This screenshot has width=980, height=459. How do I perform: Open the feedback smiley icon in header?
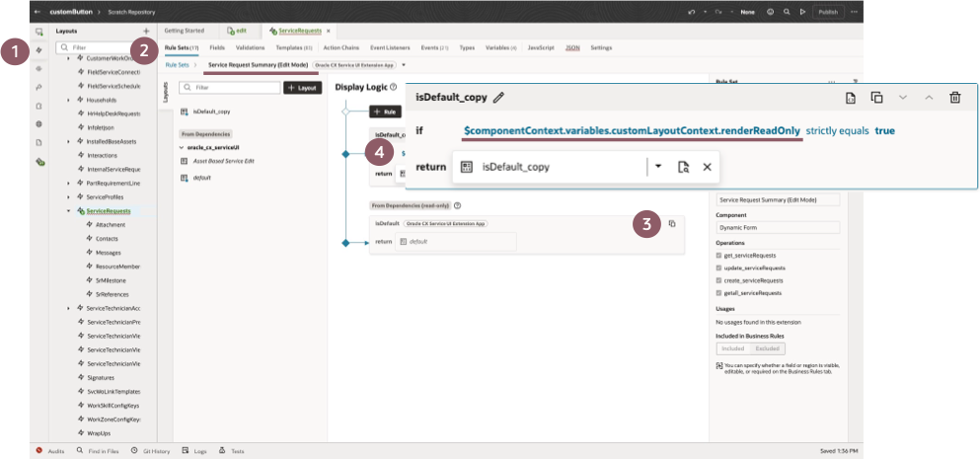tap(770, 12)
